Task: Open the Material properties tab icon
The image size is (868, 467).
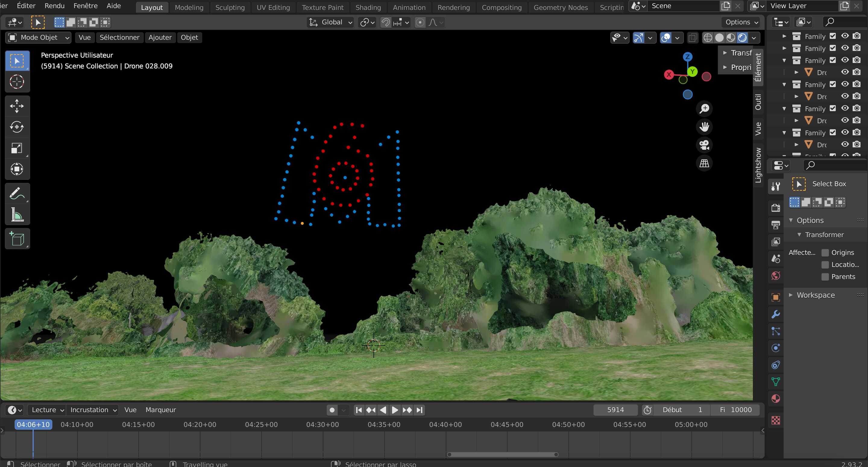Action: (x=776, y=399)
